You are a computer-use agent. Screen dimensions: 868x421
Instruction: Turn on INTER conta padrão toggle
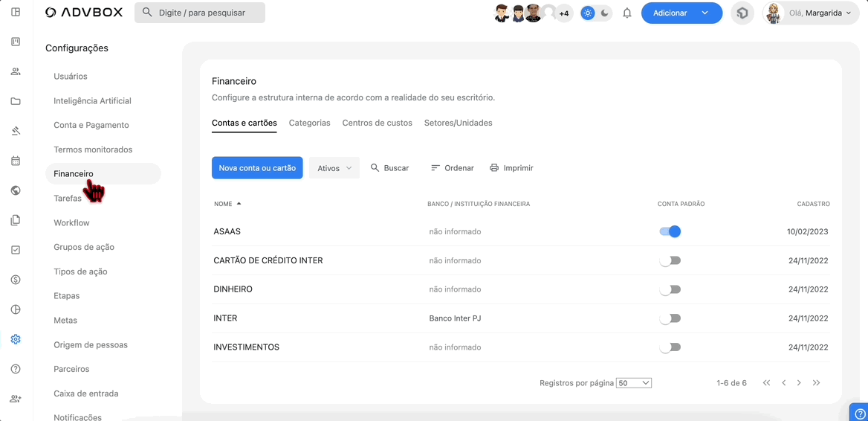670,318
